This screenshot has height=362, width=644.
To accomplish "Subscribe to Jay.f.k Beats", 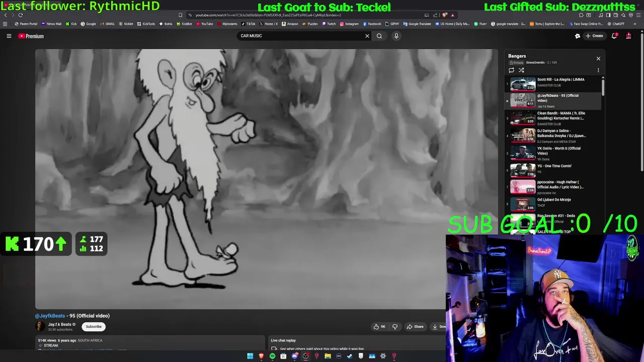I will coord(94,326).
